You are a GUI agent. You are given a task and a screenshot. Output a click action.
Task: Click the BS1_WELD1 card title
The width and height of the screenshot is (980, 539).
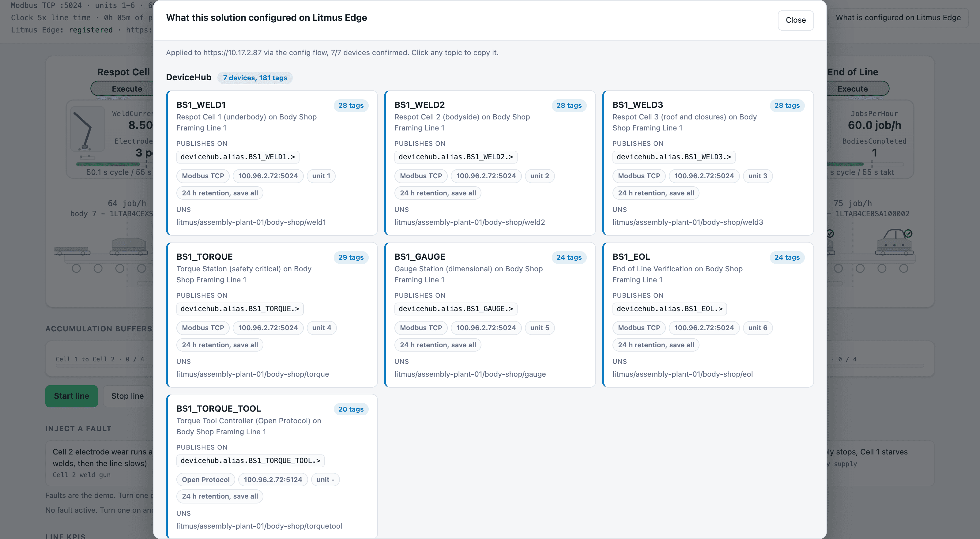201,105
